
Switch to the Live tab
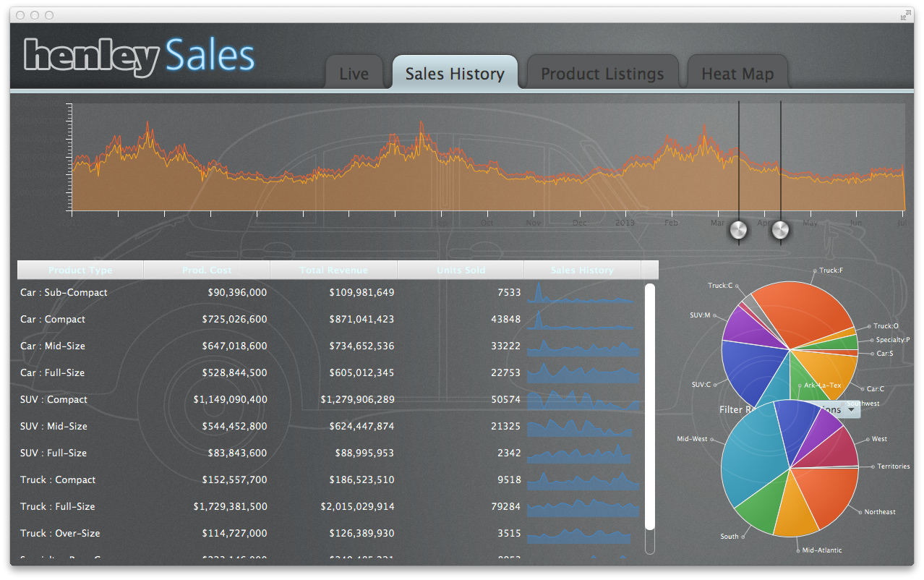354,74
